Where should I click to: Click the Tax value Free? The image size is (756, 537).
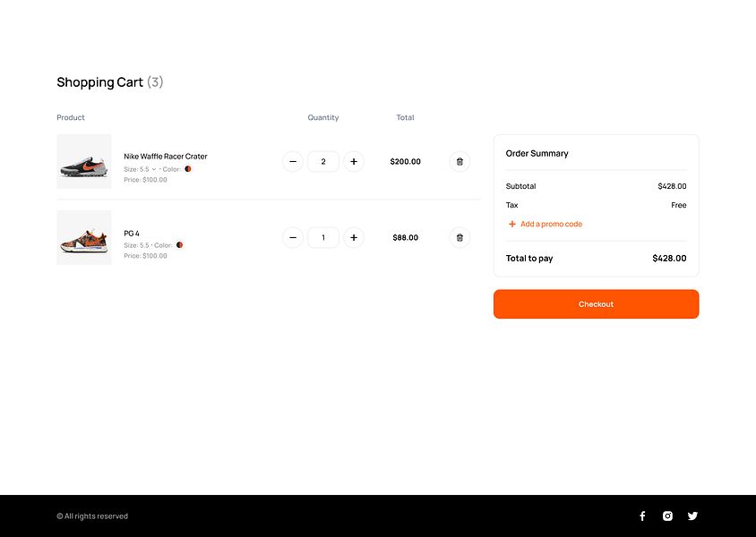[x=679, y=205]
